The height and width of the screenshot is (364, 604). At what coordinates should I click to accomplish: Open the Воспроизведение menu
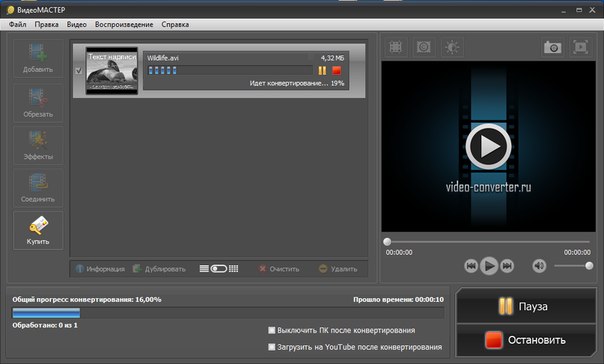[124, 24]
